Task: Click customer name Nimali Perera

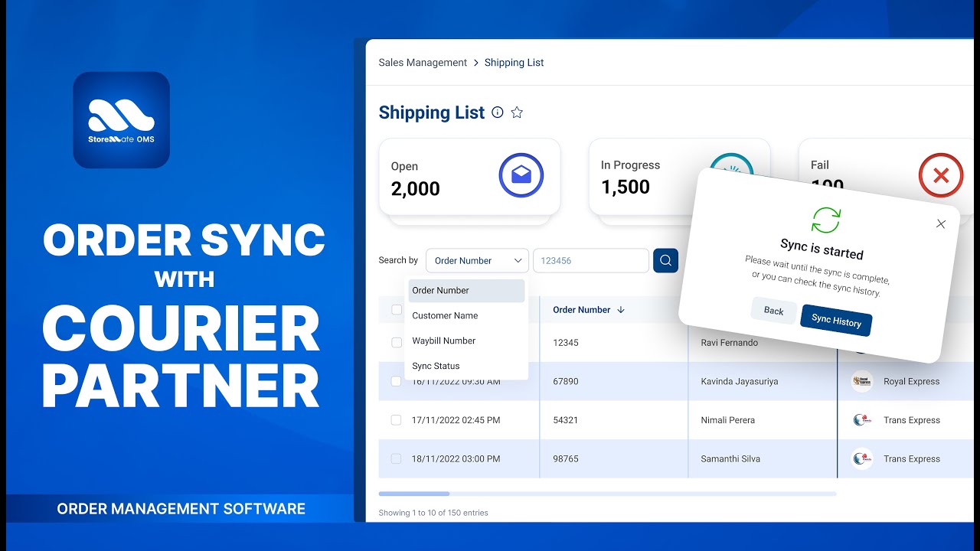Action: (728, 420)
